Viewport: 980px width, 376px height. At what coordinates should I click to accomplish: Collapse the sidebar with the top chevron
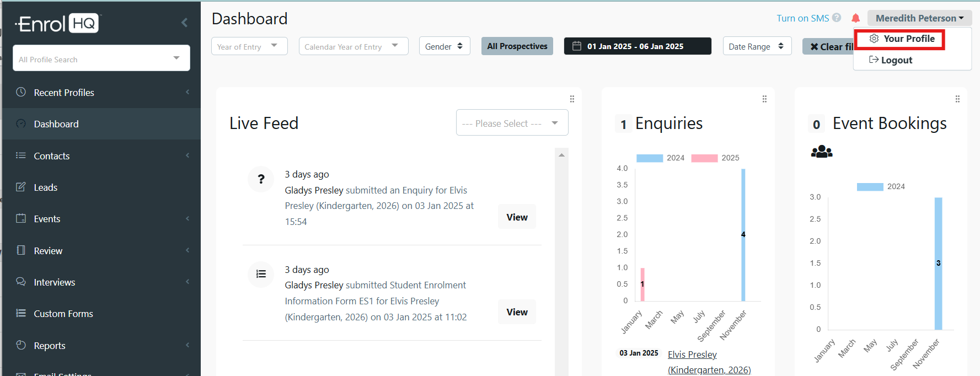184,23
